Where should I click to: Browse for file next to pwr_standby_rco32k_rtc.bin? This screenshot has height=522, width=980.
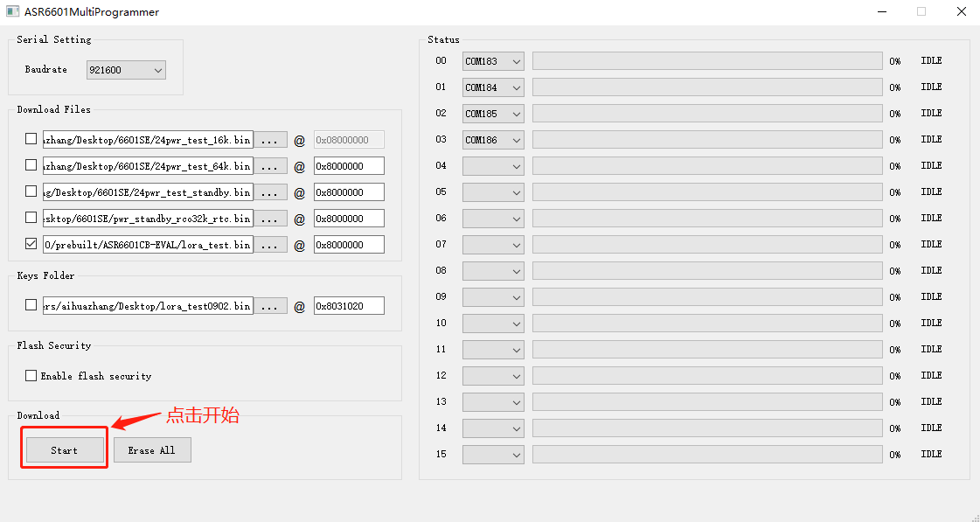point(270,219)
